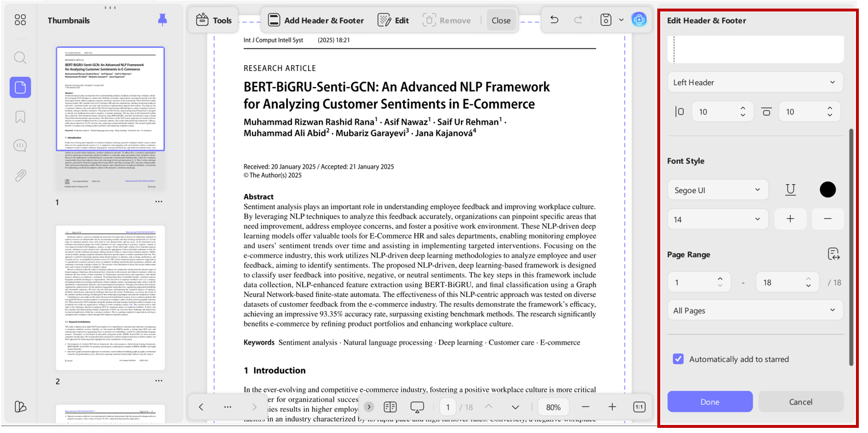This screenshot has width=868, height=433.
Task: Open the Segoe UI font dropdown
Action: pos(719,190)
